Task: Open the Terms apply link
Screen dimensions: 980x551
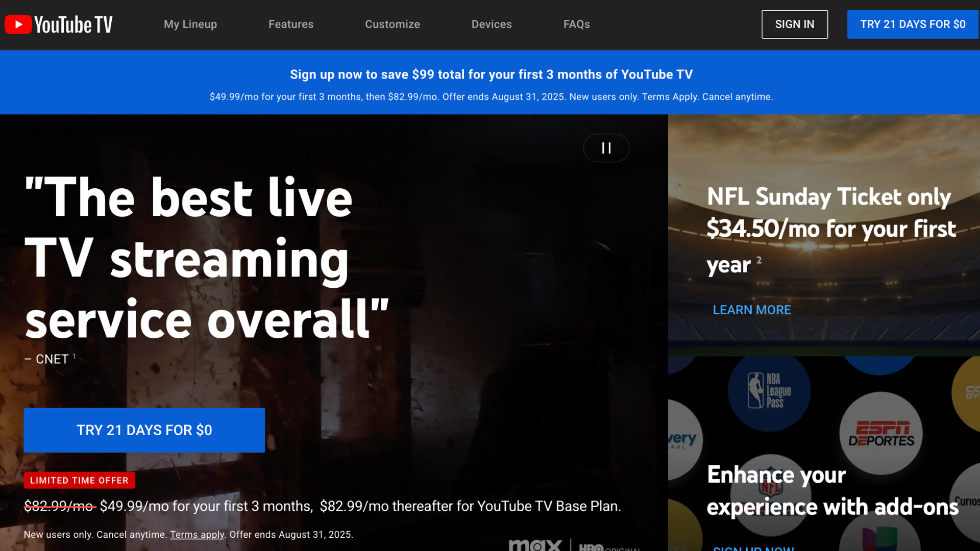Action: click(x=197, y=534)
